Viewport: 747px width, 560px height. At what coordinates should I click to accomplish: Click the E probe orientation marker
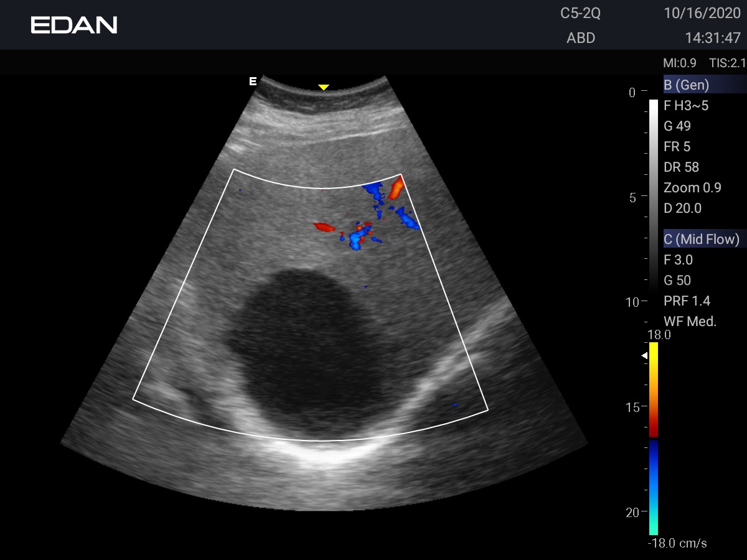253,82
